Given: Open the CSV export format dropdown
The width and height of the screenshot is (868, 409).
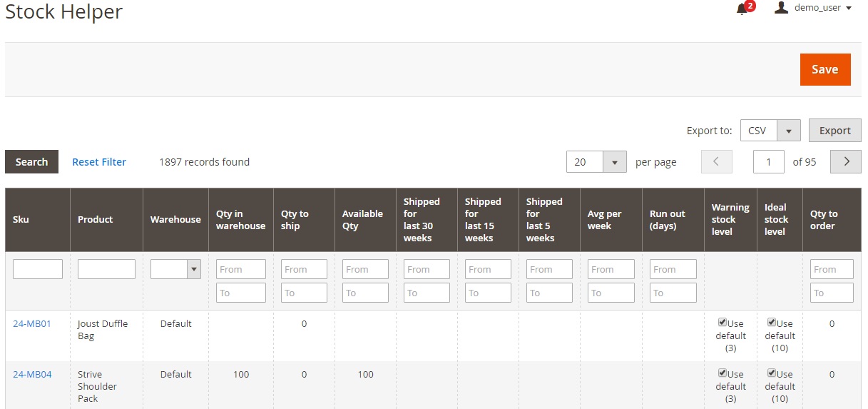Looking at the screenshot, I should 770,131.
